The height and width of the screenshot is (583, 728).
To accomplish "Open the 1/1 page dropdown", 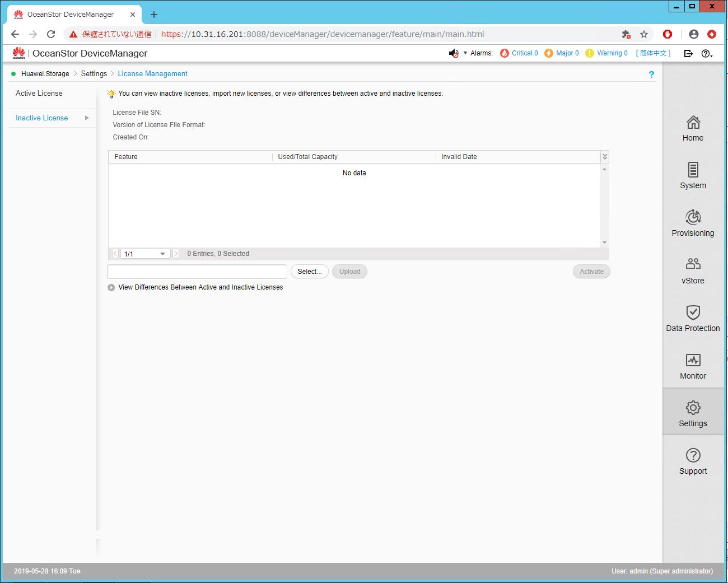I will 146,254.
